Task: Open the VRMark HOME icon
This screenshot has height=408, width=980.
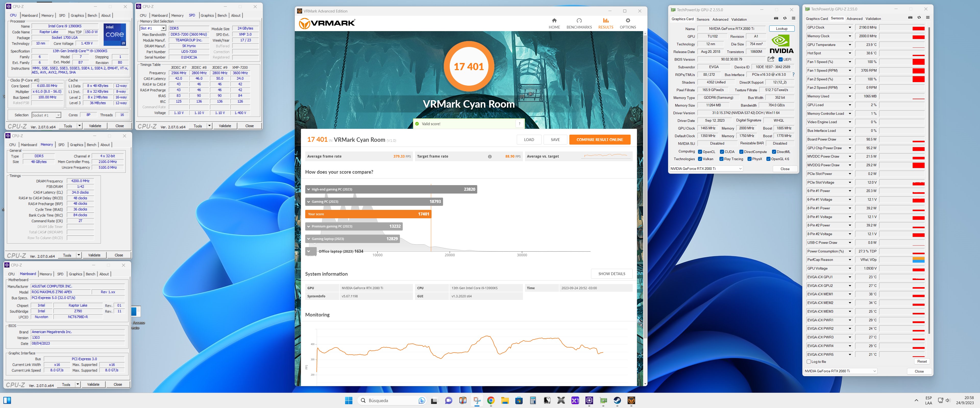Action: [x=554, y=21]
